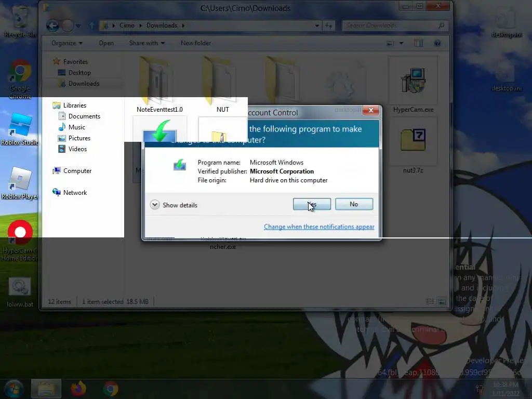This screenshot has height=399, width=532.
Task: Click Open in the Explorer toolbar
Action: (106, 43)
